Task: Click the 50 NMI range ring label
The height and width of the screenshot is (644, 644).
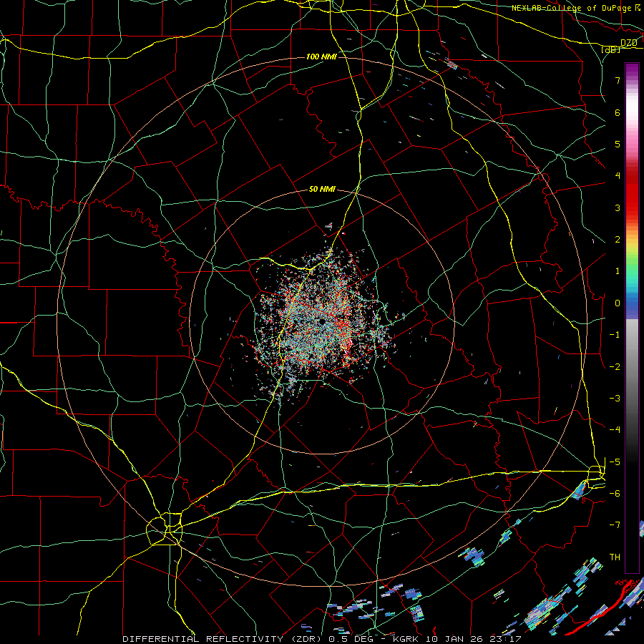Action: pyautogui.click(x=322, y=190)
